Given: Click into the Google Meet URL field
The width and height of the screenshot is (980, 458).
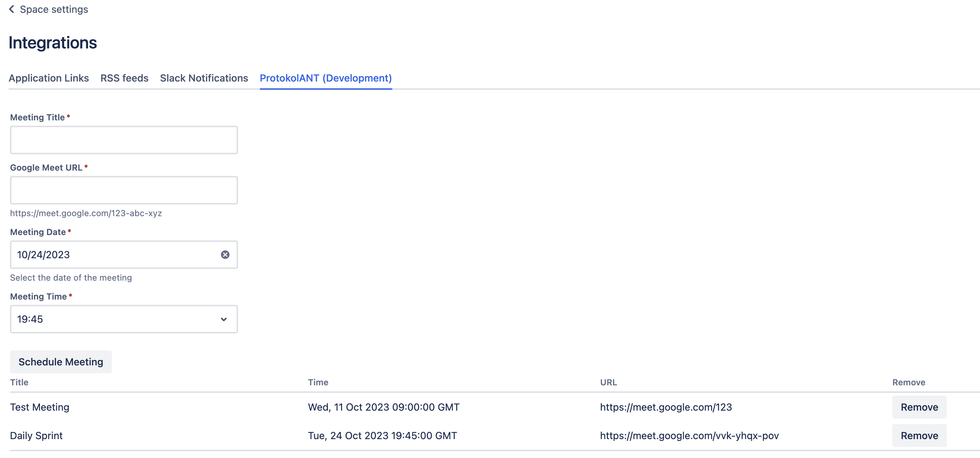Looking at the screenshot, I should 124,190.
